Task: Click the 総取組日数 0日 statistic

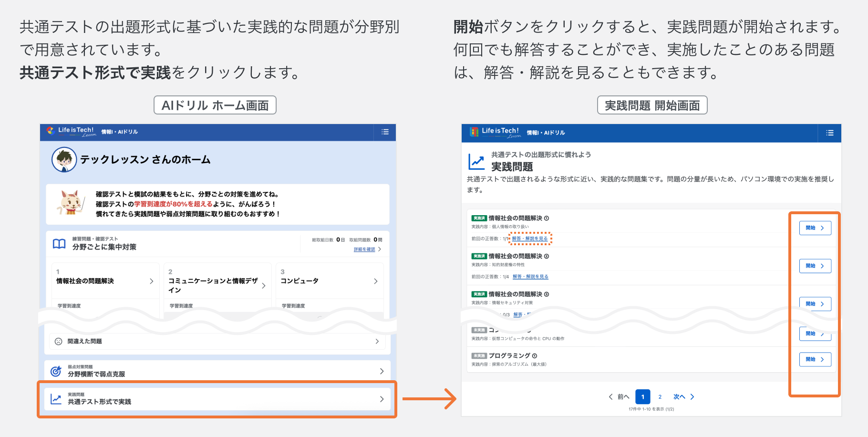Action: pos(328,240)
